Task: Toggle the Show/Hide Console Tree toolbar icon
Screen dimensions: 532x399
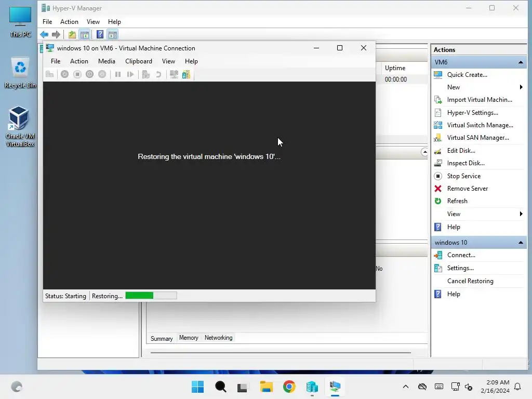Action: point(85,34)
